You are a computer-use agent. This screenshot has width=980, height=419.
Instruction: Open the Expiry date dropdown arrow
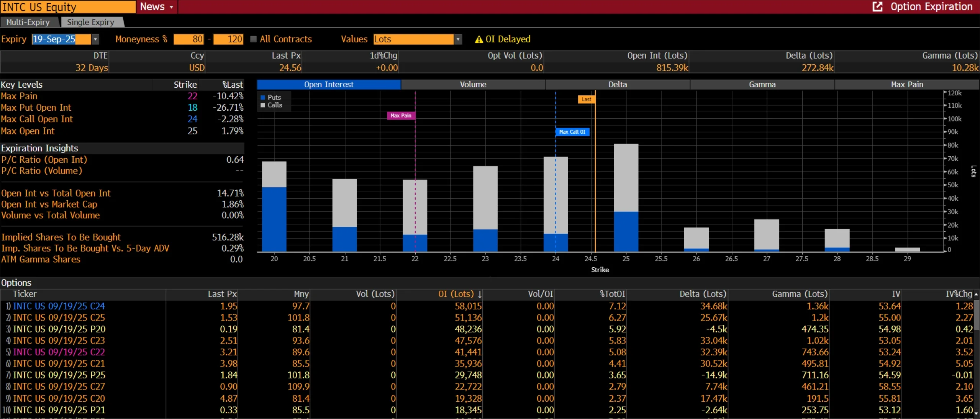[x=95, y=39]
